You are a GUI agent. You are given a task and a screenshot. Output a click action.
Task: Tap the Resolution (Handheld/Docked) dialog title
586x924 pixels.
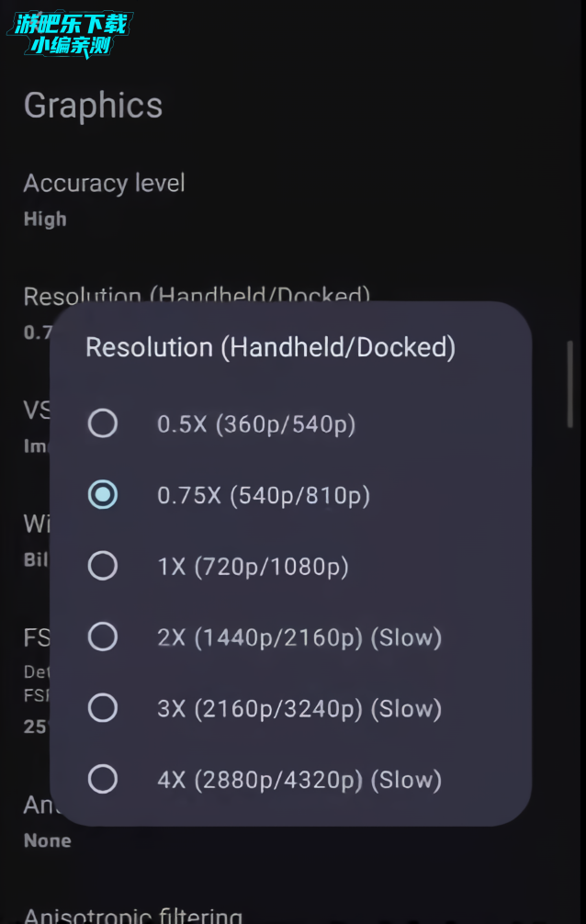coord(271,347)
